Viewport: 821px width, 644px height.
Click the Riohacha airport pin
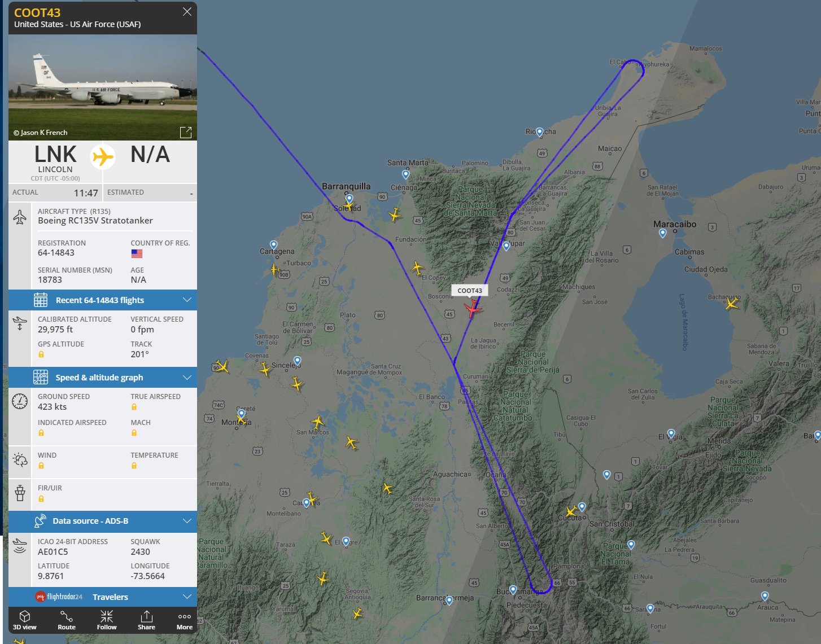[539, 133]
